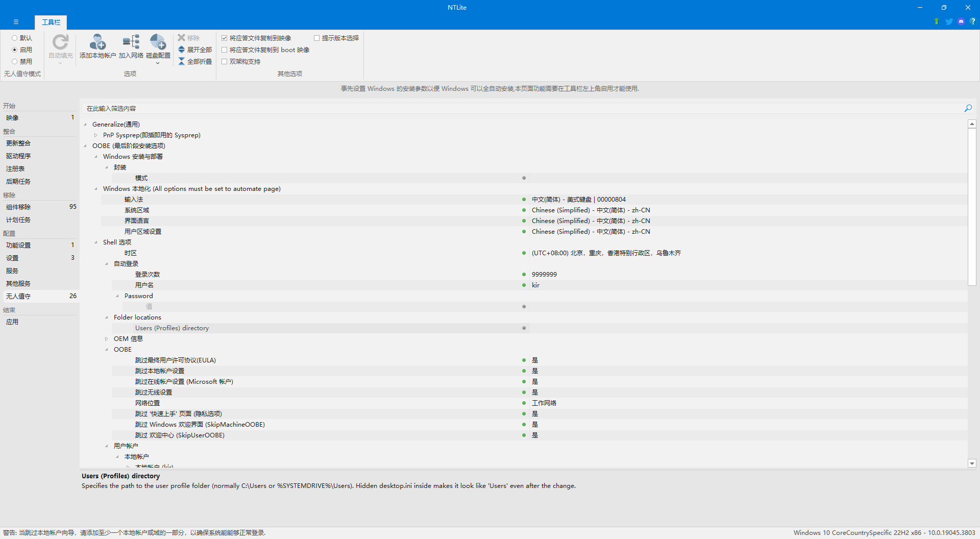Click the Remove (移除) X icon
This screenshot has height=539, width=980.
pos(181,38)
